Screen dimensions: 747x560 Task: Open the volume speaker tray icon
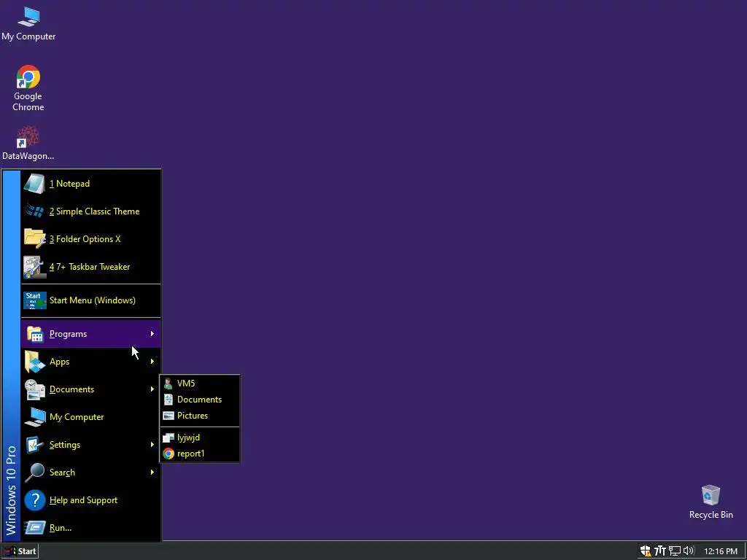pyautogui.click(x=689, y=551)
